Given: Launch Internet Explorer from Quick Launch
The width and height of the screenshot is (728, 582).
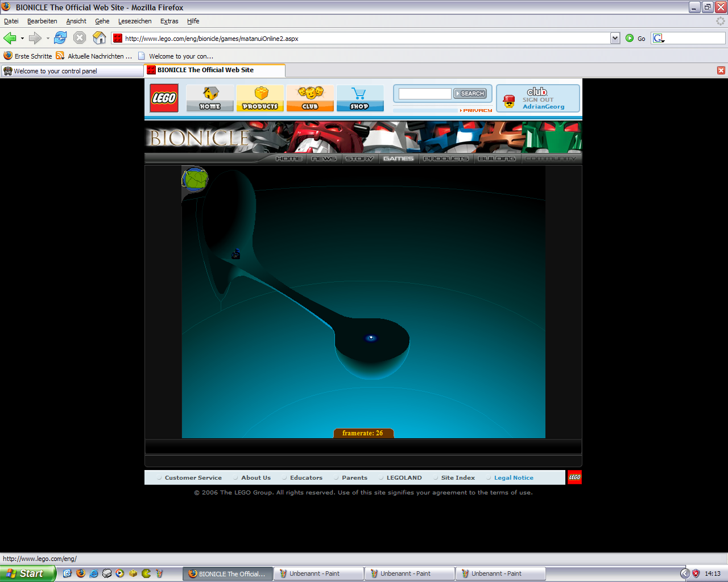Looking at the screenshot, I should [94, 573].
